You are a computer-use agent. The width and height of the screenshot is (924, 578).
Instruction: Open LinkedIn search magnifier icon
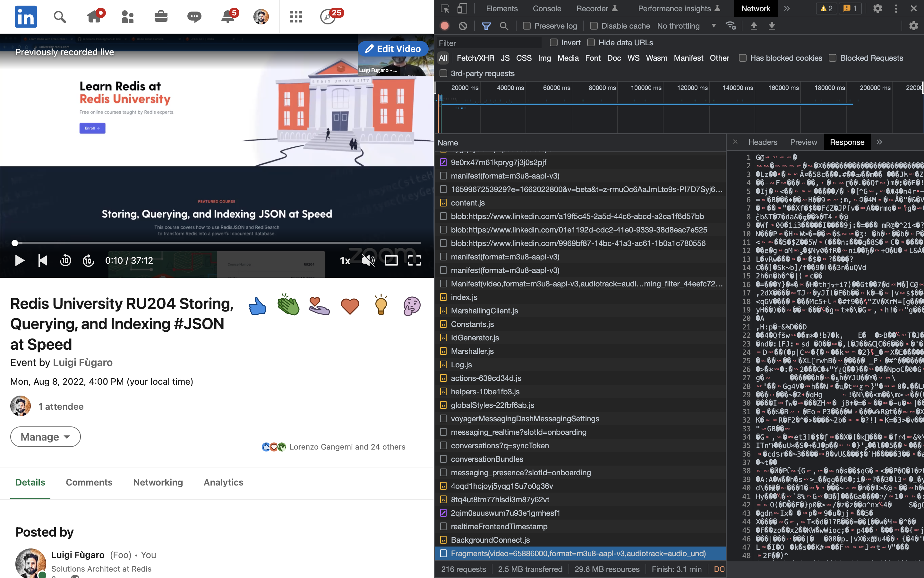(60, 16)
